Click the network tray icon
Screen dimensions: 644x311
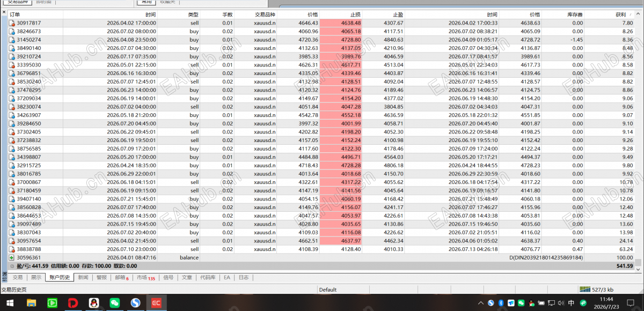tap(551, 303)
